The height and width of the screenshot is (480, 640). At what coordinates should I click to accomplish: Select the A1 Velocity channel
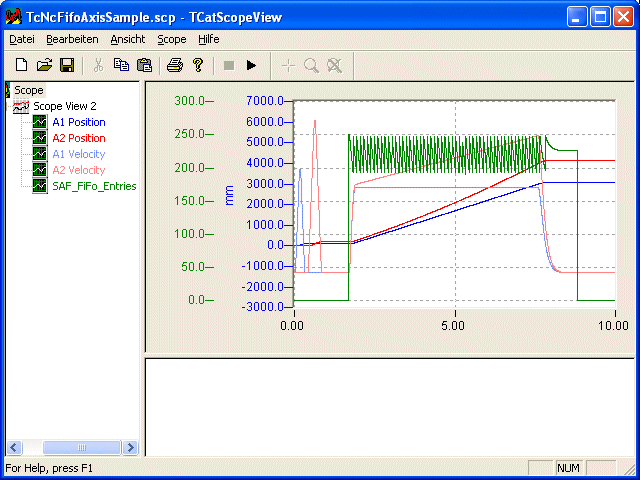(79, 154)
